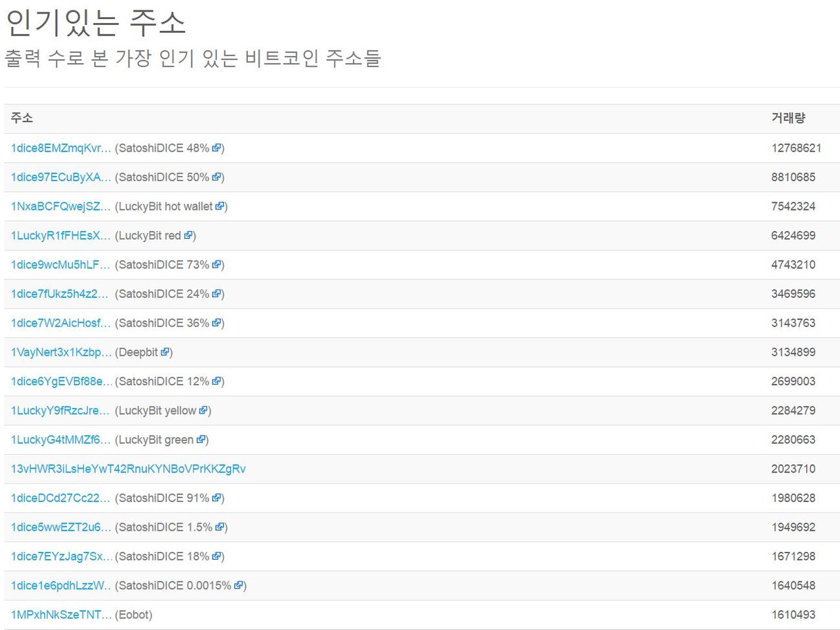Click subtitle 출력 수로 본 가장 인기 있는 비트코인 주소들
Image resolution: width=840 pixels, height=630 pixels.
[193, 58]
